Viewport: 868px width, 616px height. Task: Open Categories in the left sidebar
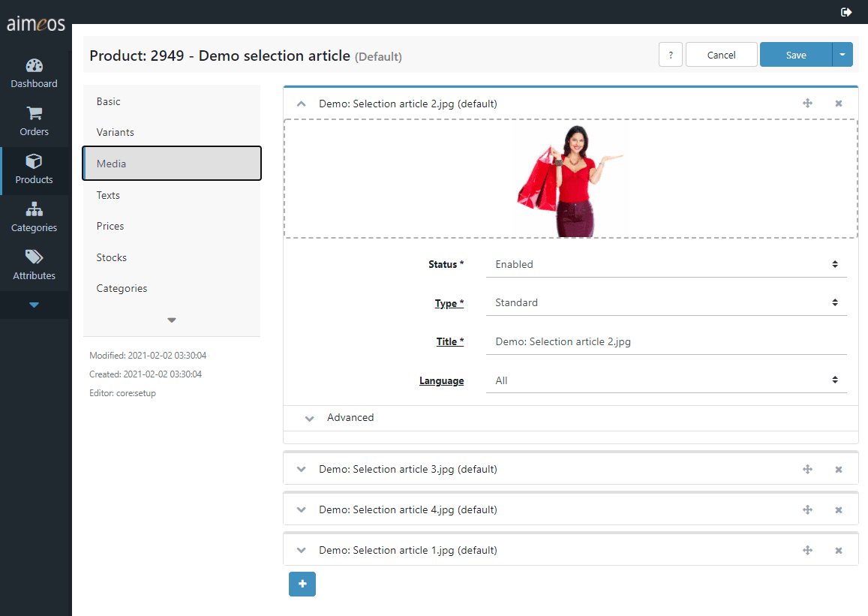(34, 218)
